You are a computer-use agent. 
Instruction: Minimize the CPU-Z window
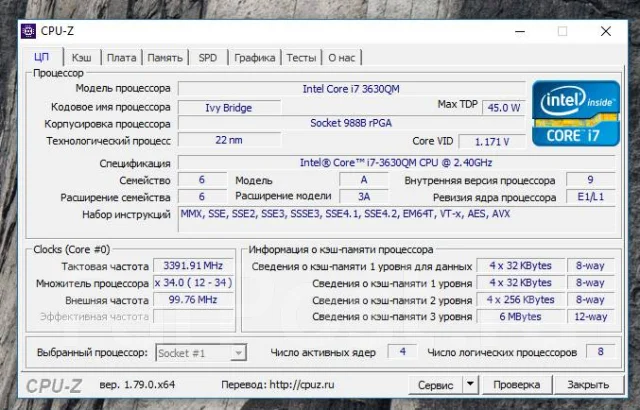click(520, 31)
